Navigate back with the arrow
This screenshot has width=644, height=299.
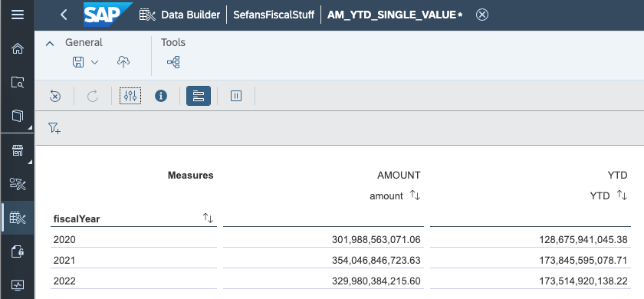pos(64,15)
